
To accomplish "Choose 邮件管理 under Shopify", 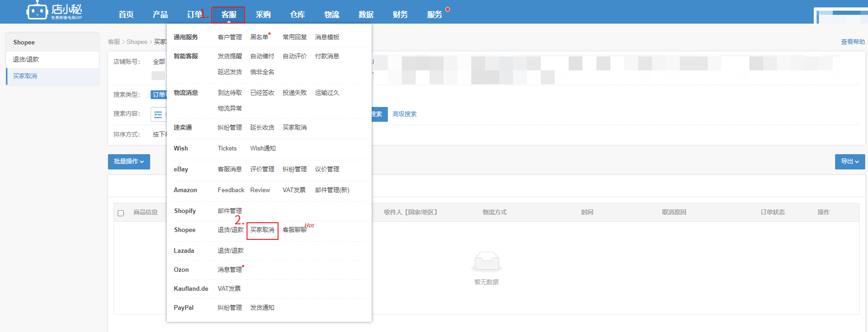I will click(230, 211).
